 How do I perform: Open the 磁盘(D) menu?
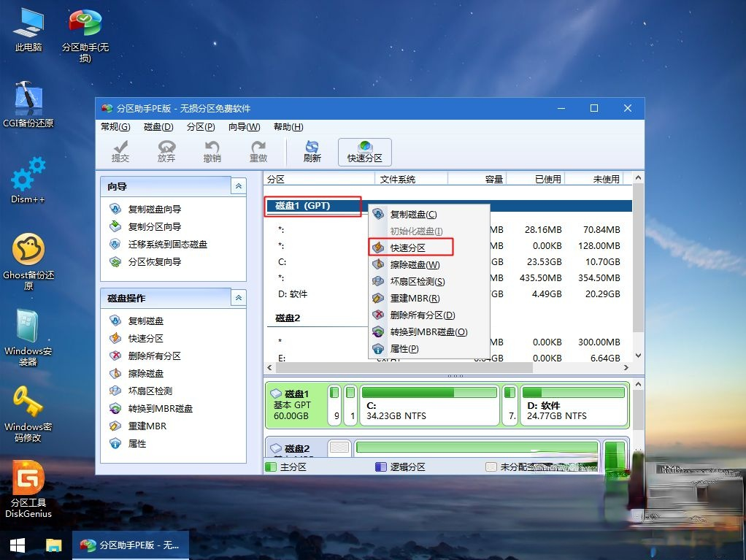point(158,127)
